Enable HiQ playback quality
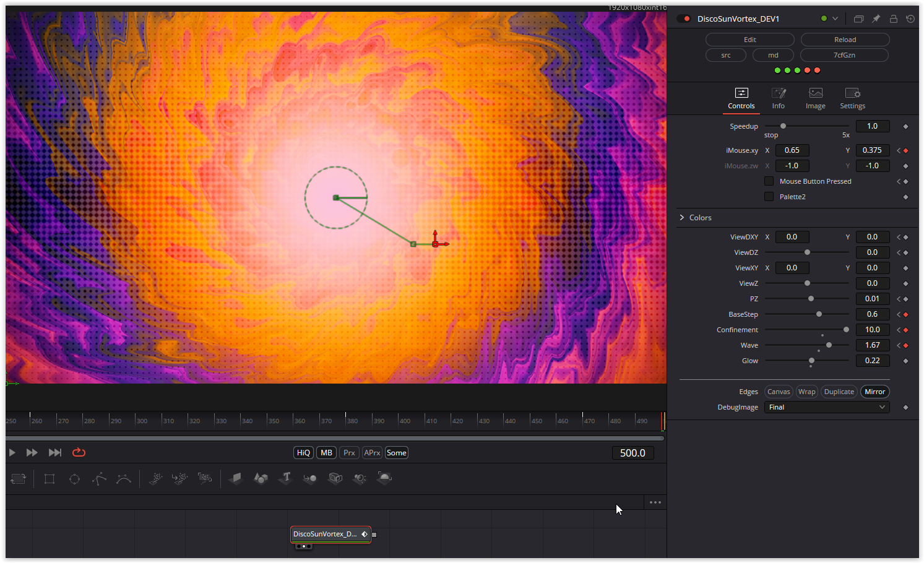924x563 pixels. (x=303, y=452)
